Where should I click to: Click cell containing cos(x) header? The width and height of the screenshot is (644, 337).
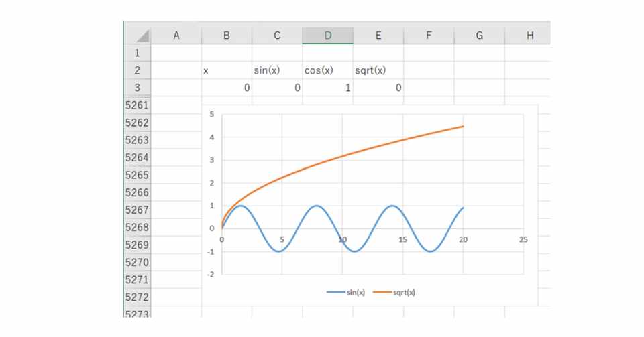(x=327, y=70)
